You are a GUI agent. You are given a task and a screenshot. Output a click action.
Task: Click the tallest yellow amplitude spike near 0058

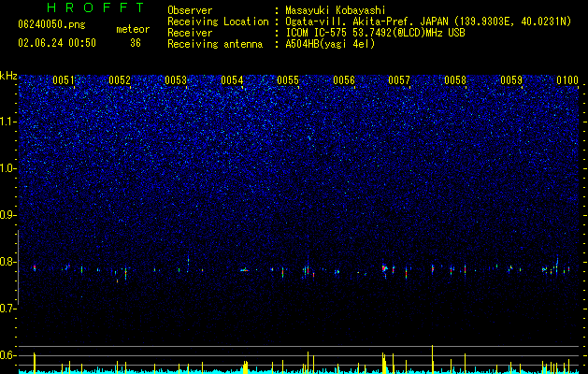(433, 359)
